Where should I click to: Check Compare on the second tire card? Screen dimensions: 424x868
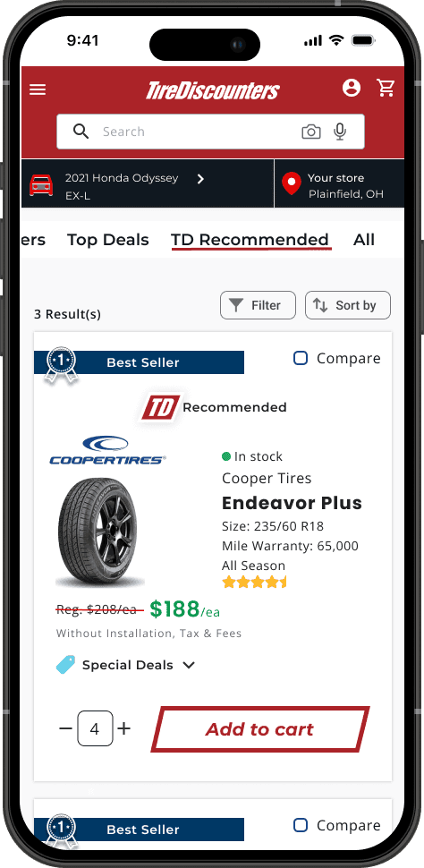point(300,825)
